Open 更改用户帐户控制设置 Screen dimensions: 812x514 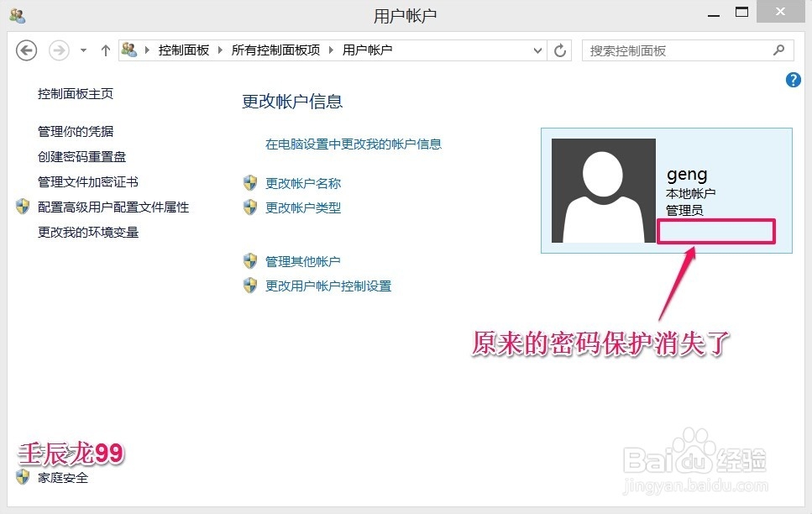pos(327,286)
